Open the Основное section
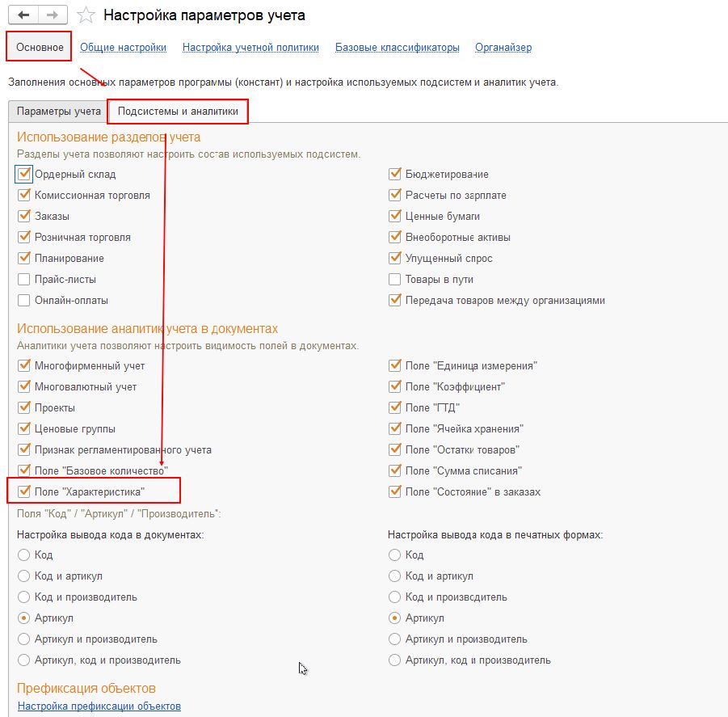The image size is (728, 717). (x=39, y=47)
